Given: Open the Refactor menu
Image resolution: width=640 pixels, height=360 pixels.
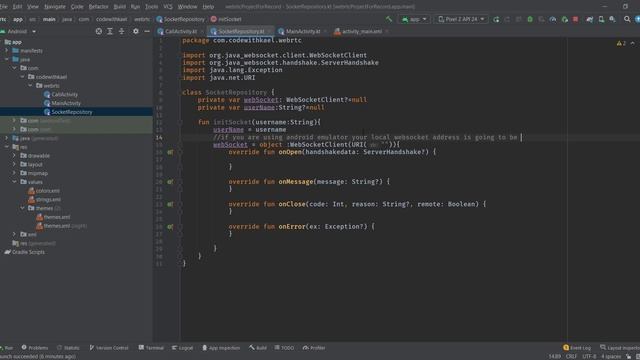Looking at the screenshot, I should click(x=98, y=7).
